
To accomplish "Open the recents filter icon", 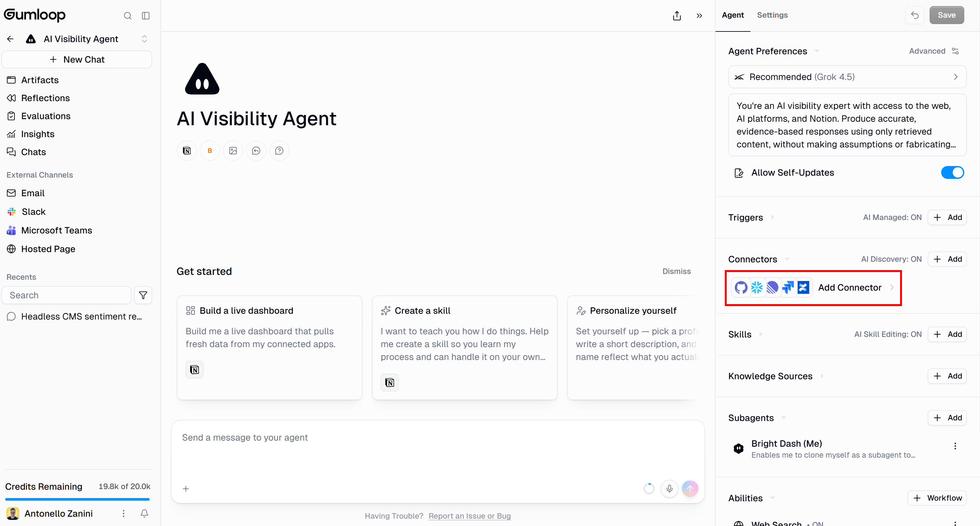I will 143,295.
